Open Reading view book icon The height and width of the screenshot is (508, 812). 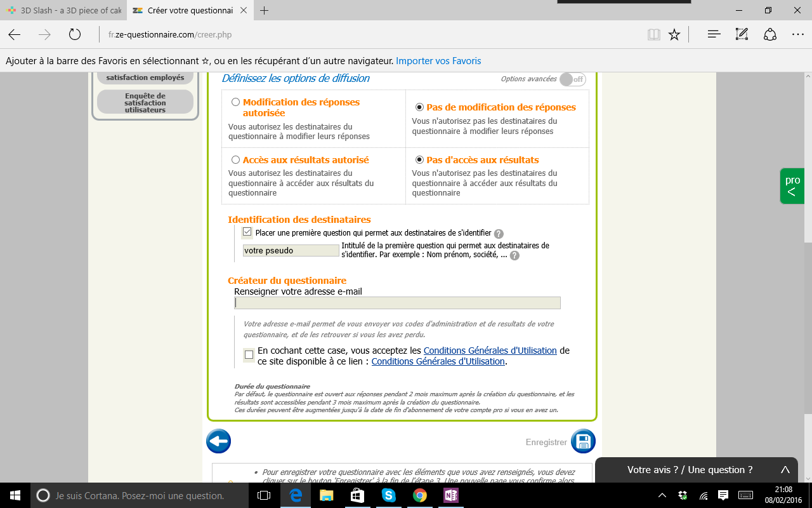point(654,35)
